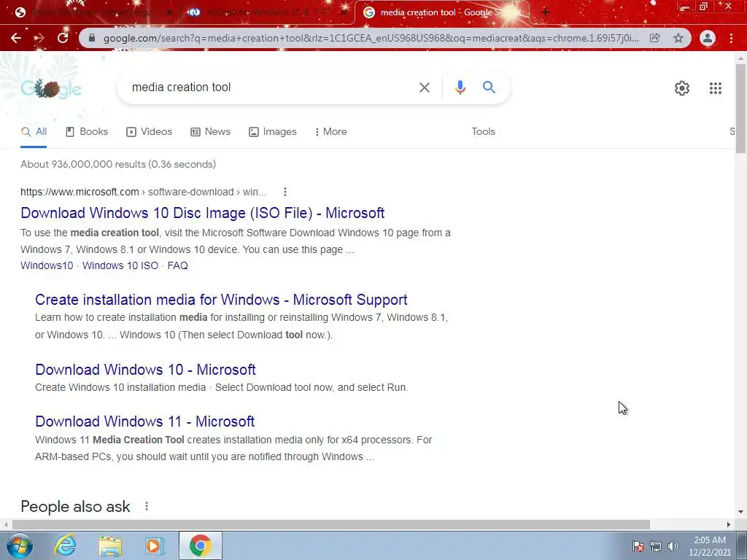Open the search Tools options
The image size is (747, 560).
[483, 132]
